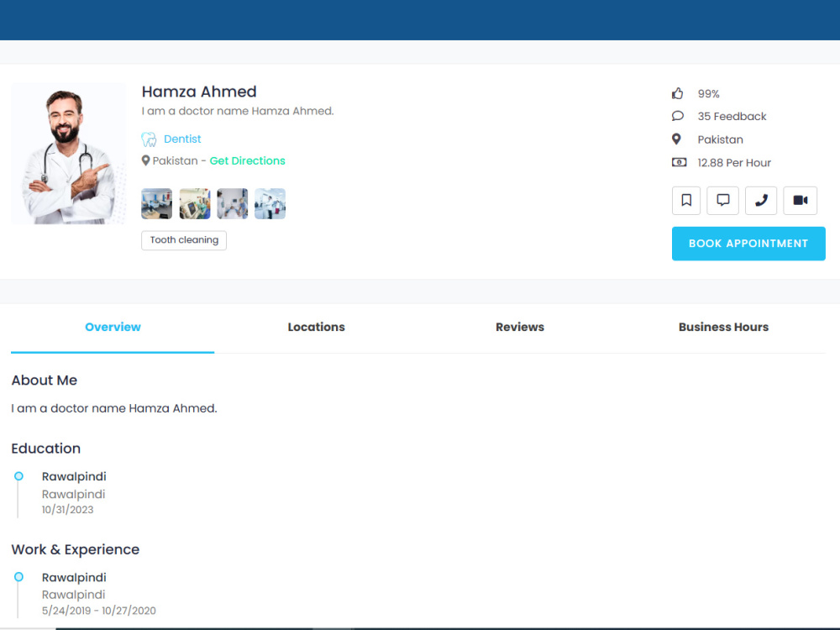Click the Education heading
Screen dimensions: 840x630
coord(46,449)
